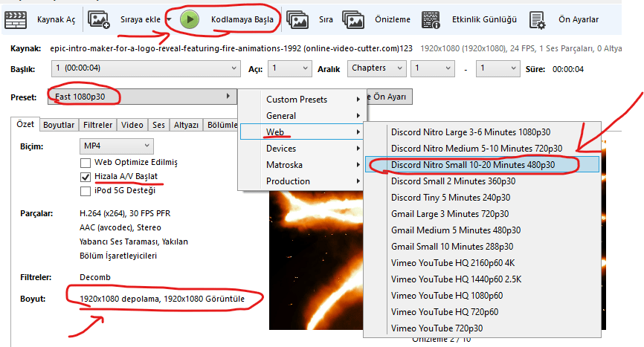Click the 1920x1080 depolama size text
The width and height of the screenshot is (644, 347).
162,299
